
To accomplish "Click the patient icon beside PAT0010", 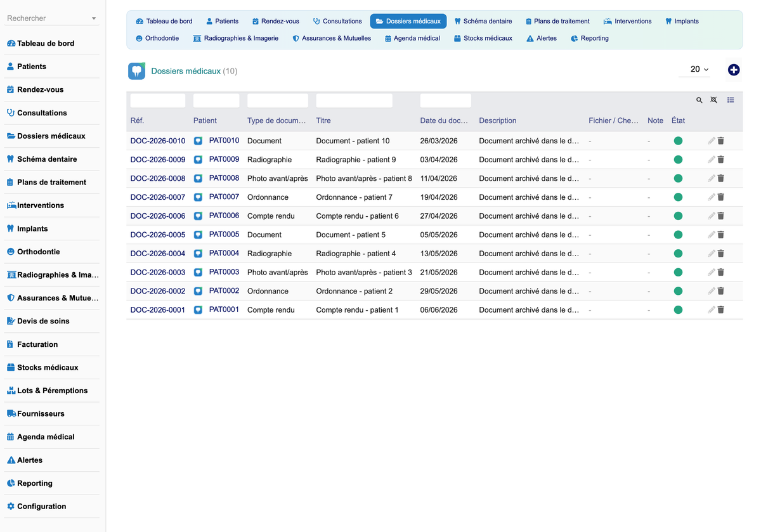I will [198, 141].
